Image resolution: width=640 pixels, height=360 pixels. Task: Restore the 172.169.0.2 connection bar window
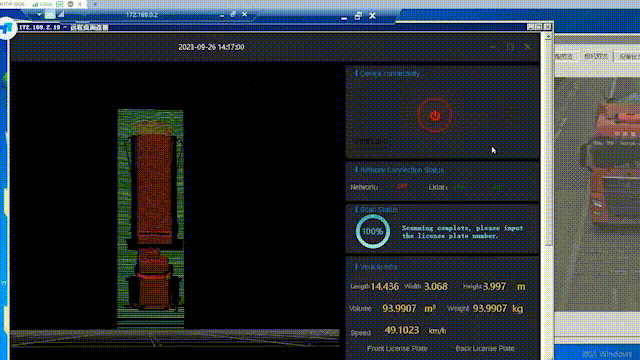coord(233,15)
